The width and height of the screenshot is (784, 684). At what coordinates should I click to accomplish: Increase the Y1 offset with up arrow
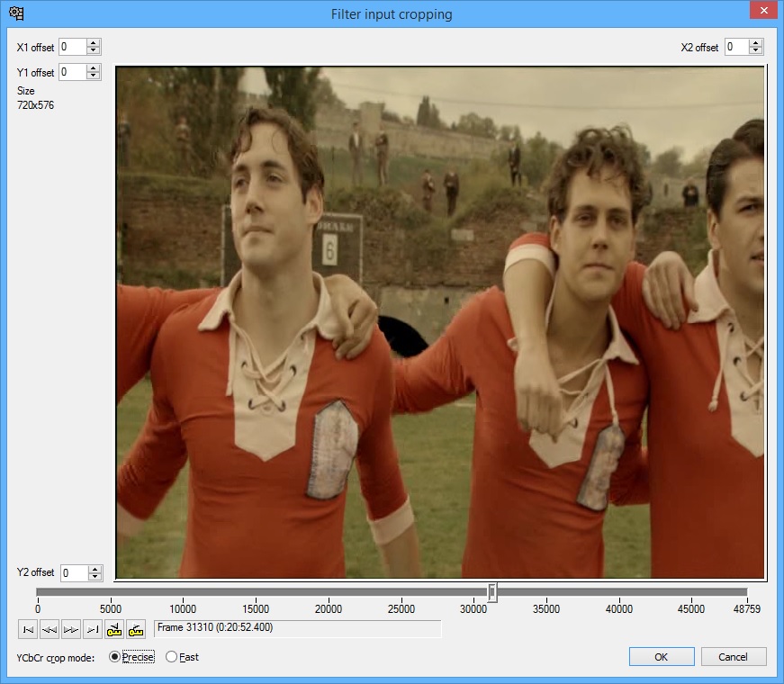pos(95,68)
